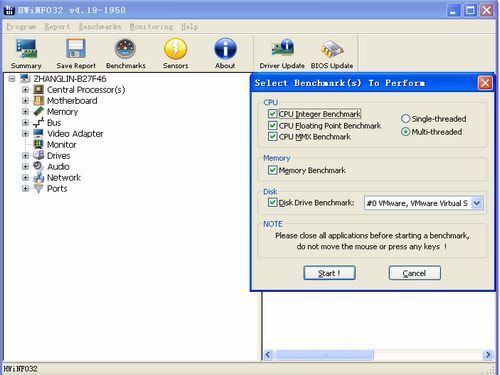Screen dimensions: 500x375
Task: Click the Monitor tree icon
Action: click(39, 144)
